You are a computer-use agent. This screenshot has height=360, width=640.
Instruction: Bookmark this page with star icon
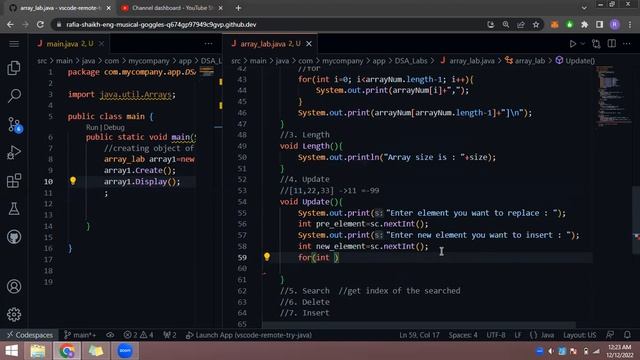(x=536, y=24)
